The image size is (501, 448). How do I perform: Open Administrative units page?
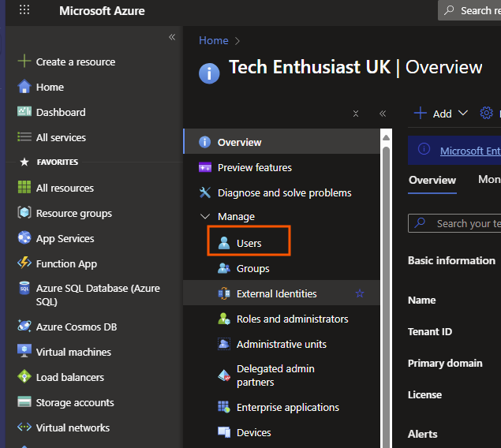point(282,344)
